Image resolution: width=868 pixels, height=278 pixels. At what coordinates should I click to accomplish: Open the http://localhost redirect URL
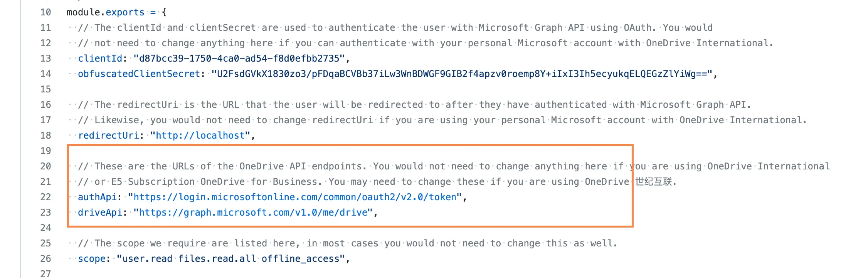point(200,136)
